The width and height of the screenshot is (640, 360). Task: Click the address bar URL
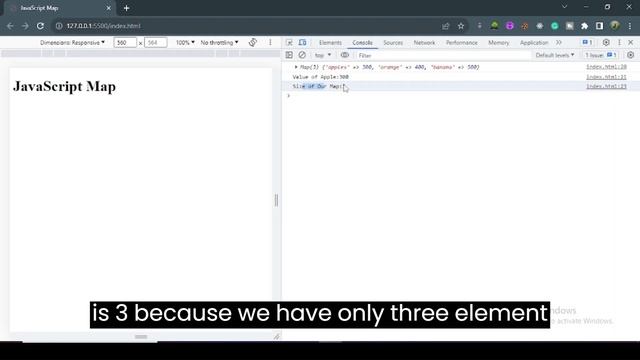point(104,26)
